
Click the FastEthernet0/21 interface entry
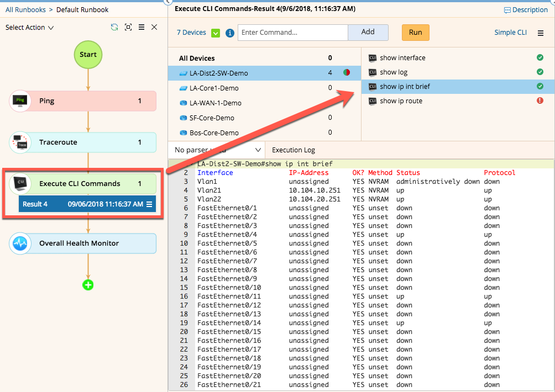pos(229,385)
